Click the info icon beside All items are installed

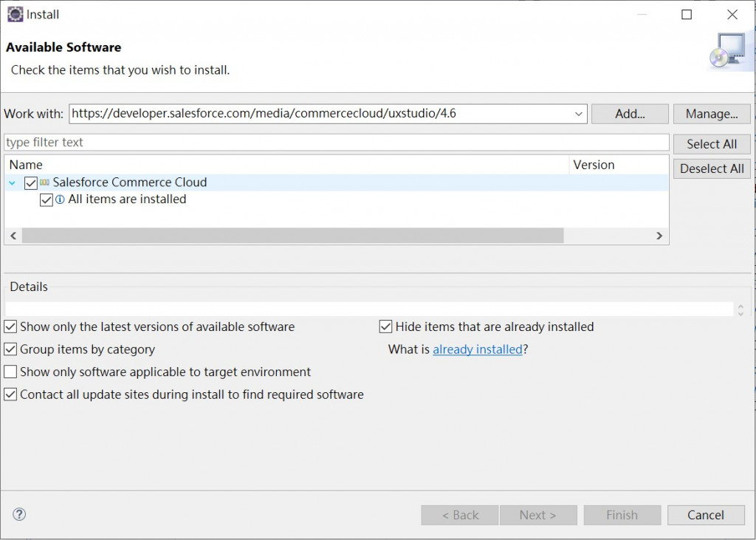[x=61, y=199]
